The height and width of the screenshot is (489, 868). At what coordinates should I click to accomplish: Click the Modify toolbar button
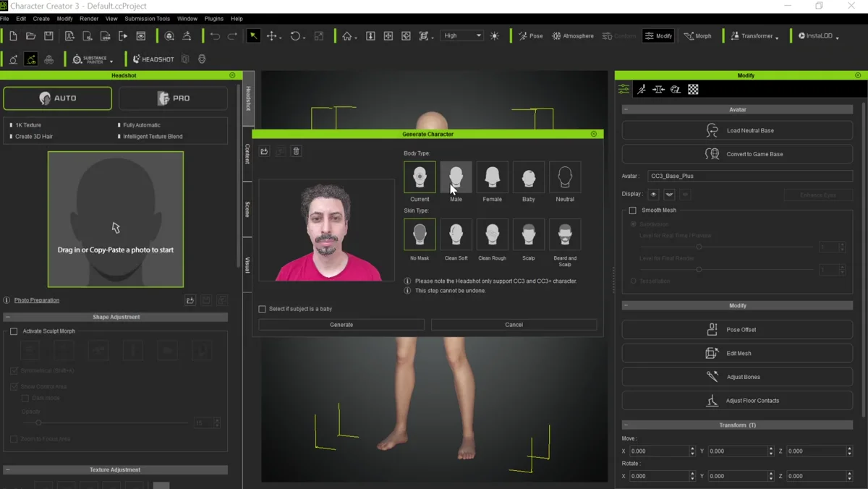point(658,35)
